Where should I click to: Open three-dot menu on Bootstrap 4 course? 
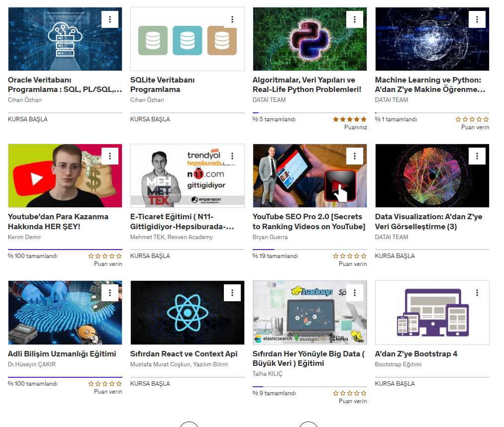pos(477,293)
